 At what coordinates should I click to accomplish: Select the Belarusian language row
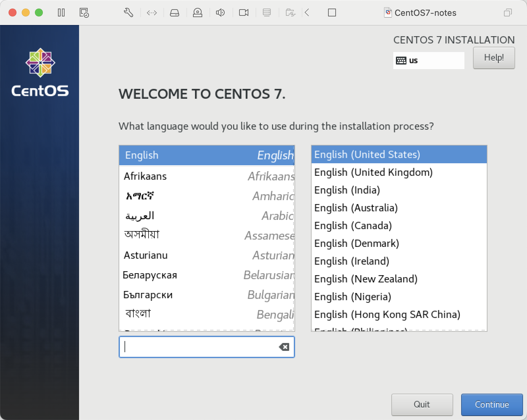pos(207,275)
